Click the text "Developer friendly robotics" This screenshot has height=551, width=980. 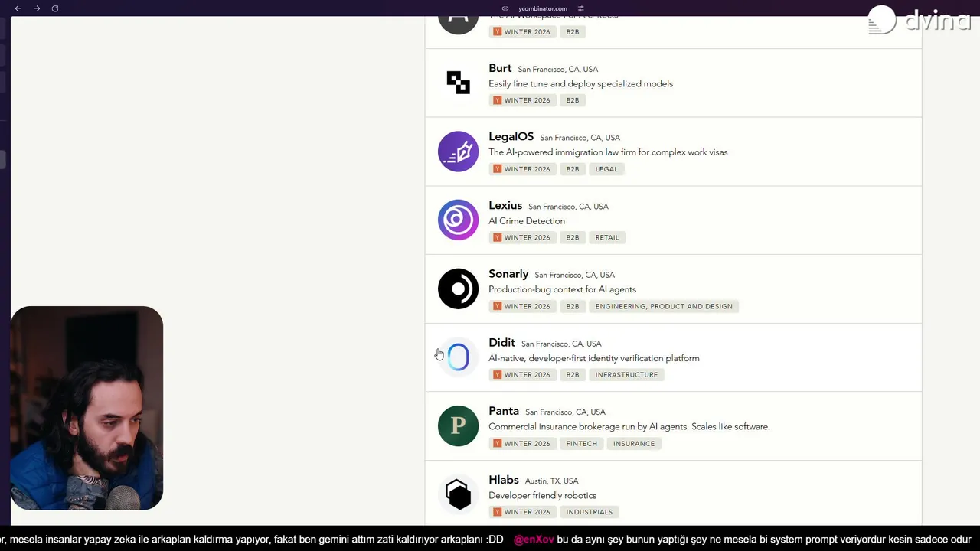(542, 495)
